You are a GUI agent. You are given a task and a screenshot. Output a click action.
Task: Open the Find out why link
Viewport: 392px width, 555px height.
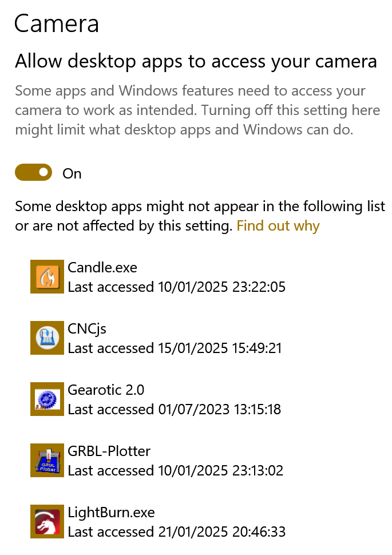[278, 226]
